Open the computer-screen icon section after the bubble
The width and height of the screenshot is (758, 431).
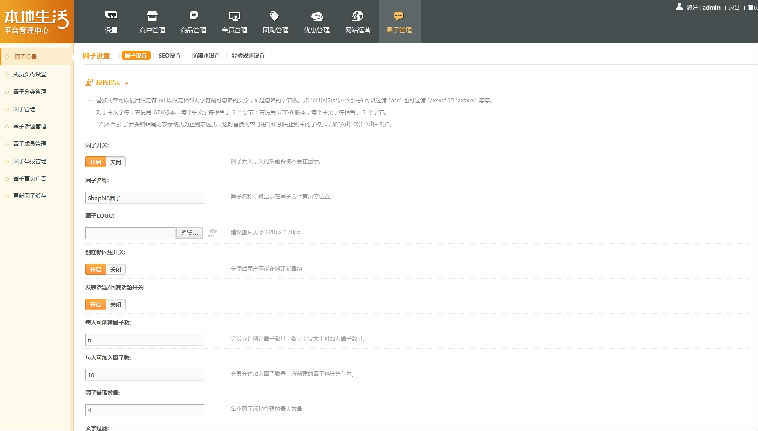[x=234, y=22]
